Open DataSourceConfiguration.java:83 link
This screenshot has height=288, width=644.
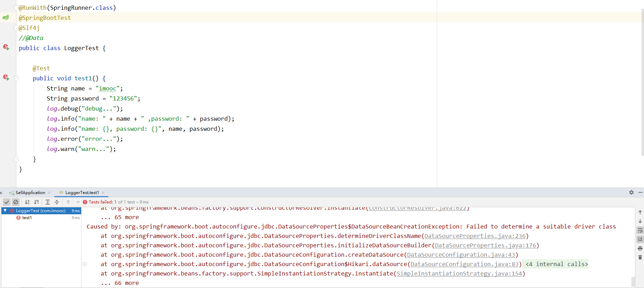click(x=464, y=264)
